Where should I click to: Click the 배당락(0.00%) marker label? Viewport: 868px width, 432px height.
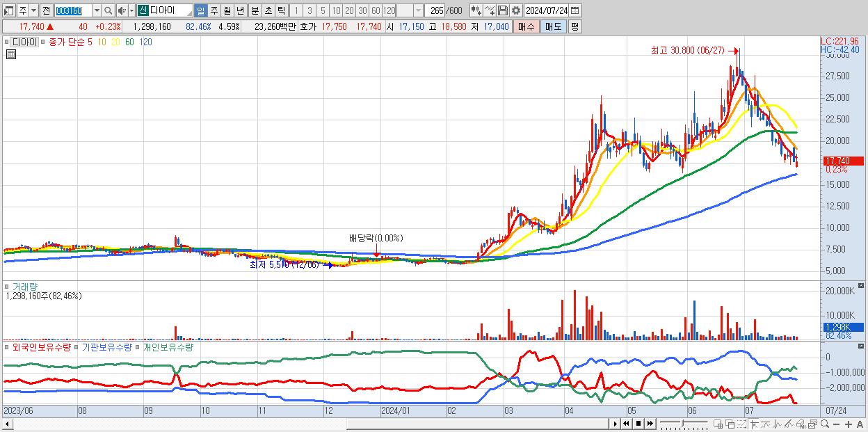(376, 238)
